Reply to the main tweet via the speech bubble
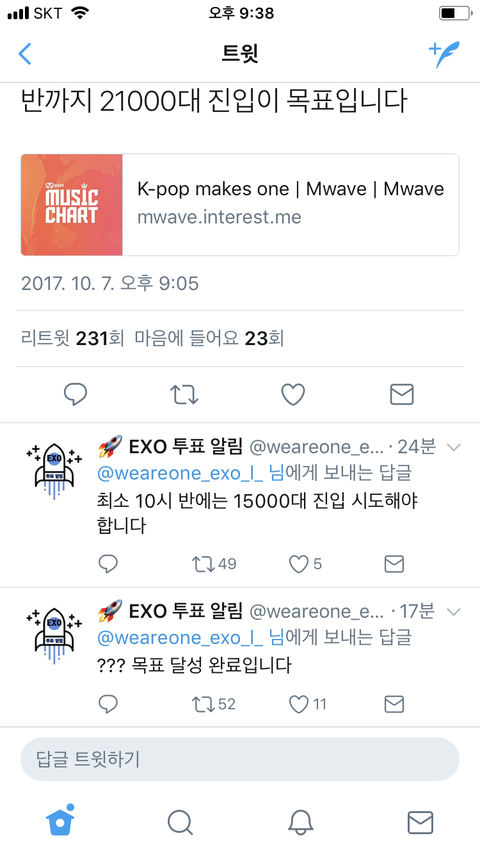Screen dimensions: 480x854 click(75, 394)
